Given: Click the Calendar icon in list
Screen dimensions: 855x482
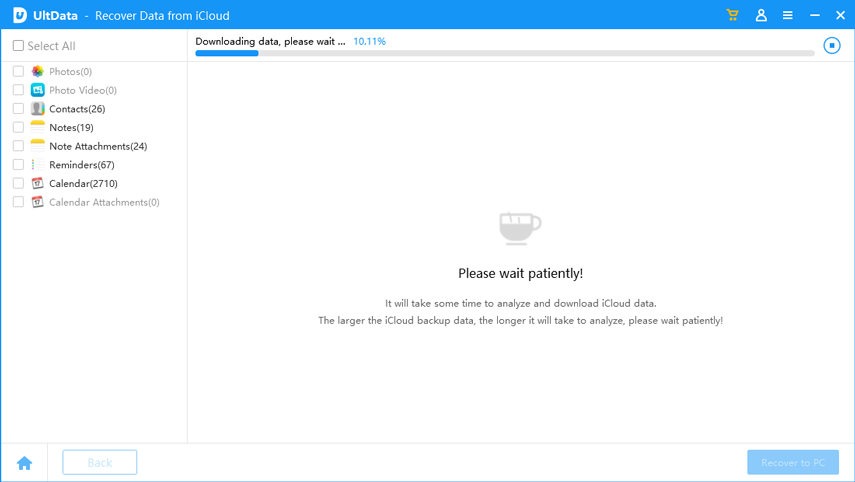Looking at the screenshot, I should coord(38,184).
